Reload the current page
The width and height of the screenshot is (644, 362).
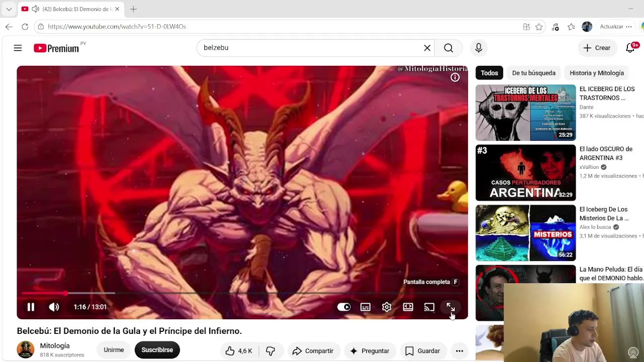25,27
